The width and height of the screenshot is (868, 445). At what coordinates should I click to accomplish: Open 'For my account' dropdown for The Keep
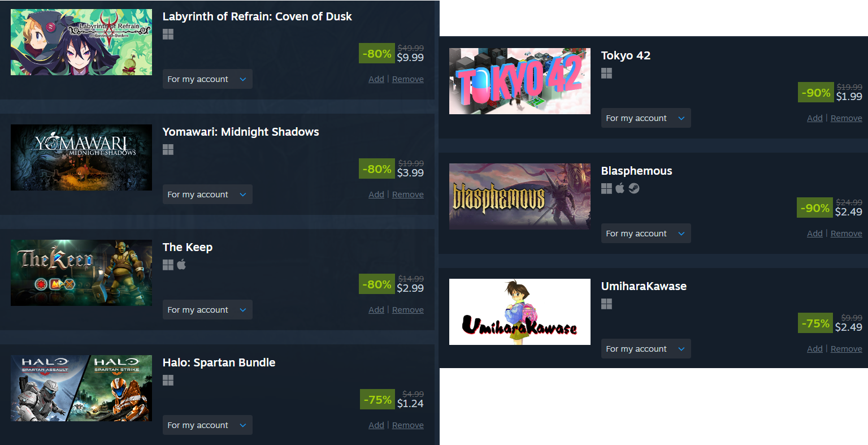click(x=207, y=310)
